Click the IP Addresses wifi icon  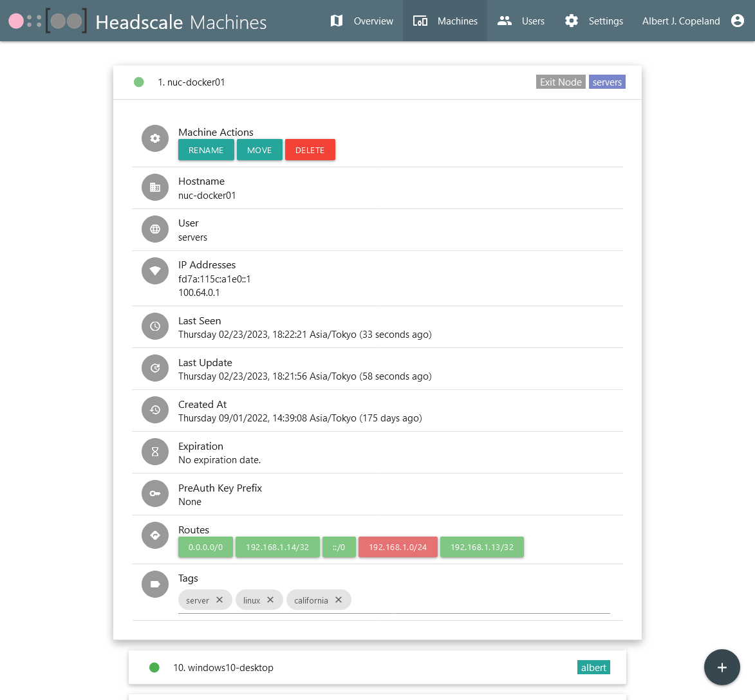pos(155,271)
